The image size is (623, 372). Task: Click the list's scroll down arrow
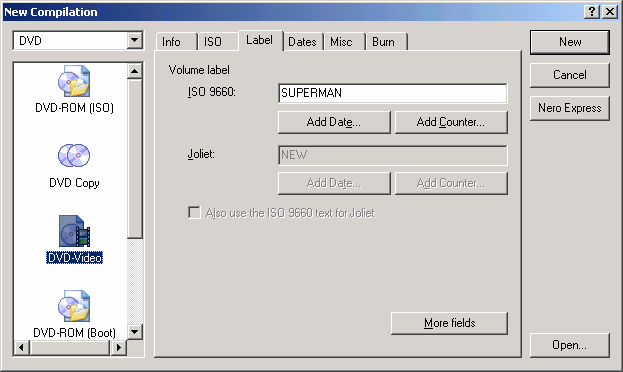[135, 331]
